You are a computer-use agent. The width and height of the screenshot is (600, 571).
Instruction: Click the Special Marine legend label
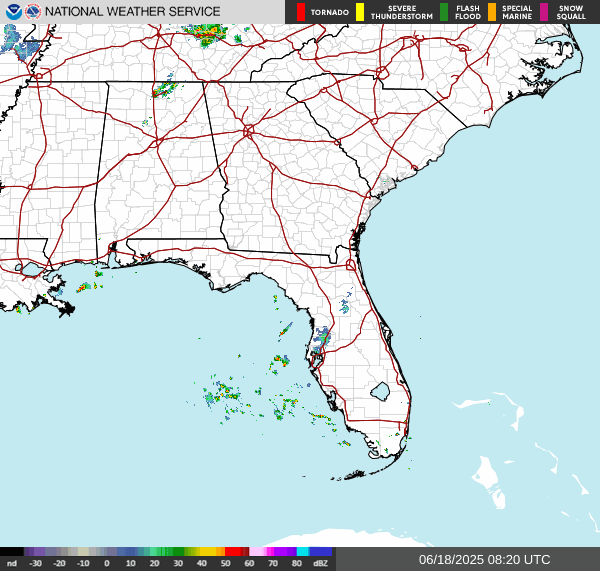[517, 13]
